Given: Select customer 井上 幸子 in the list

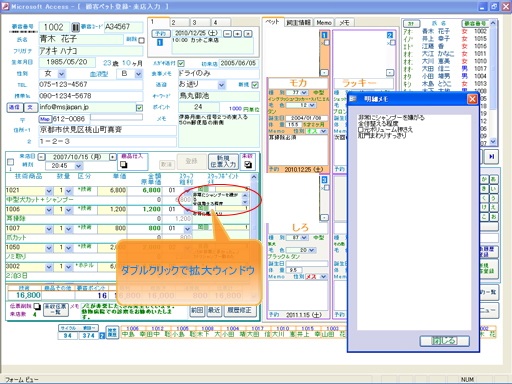Looking at the screenshot, I should pos(445,39).
